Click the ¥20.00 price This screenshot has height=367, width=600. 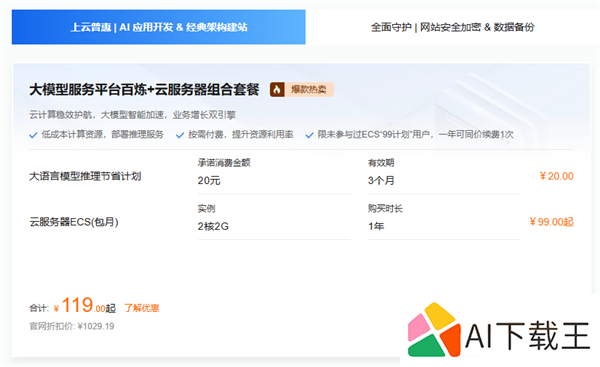pyautogui.click(x=557, y=176)
